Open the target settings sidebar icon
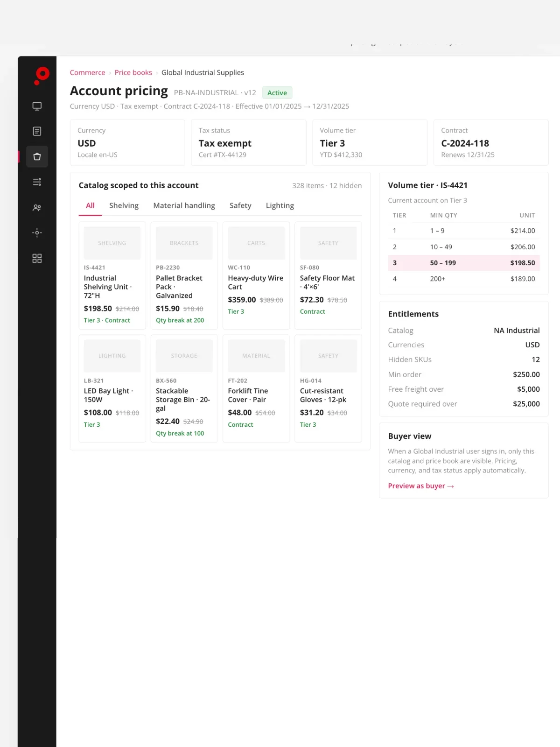560x747 pixels. click(37, 233)
